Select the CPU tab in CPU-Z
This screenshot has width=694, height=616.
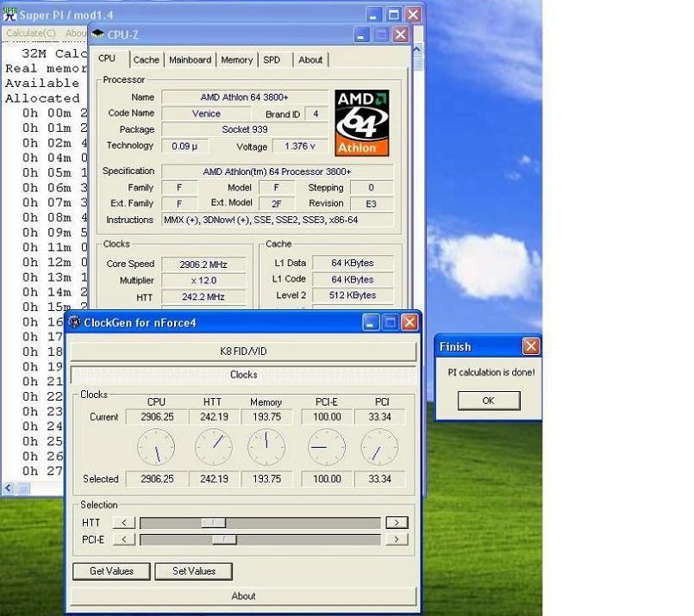(x=107, y=59)
